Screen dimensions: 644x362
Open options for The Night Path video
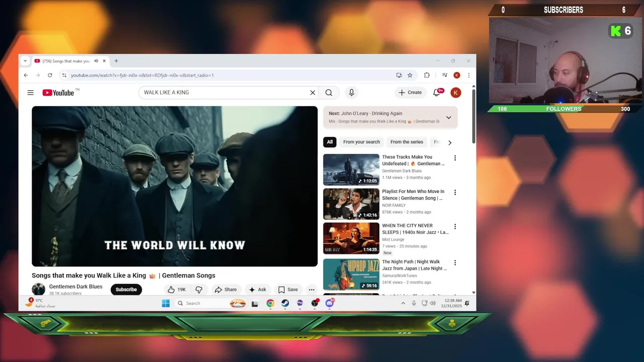[455, 262]
